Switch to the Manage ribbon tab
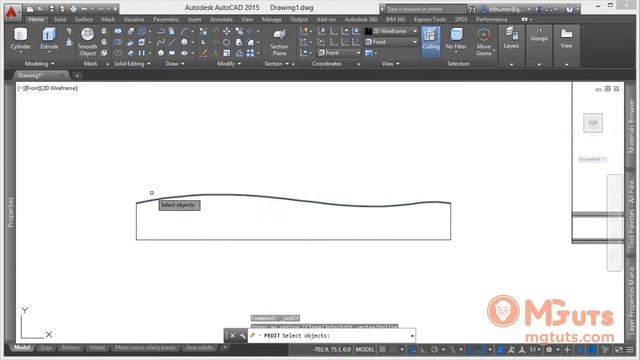 [x=271, y=19]
